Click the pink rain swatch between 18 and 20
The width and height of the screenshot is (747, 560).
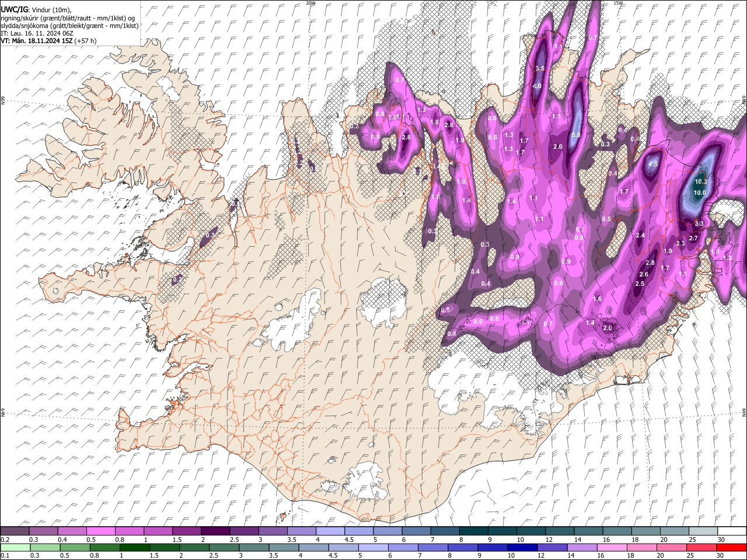[x=641, y=547]
